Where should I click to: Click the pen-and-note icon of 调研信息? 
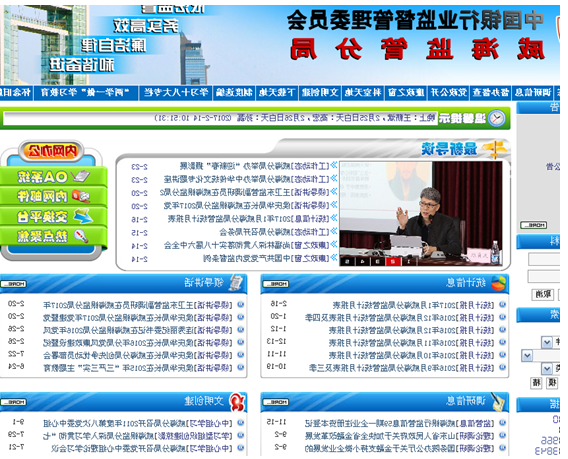[498, 401]
